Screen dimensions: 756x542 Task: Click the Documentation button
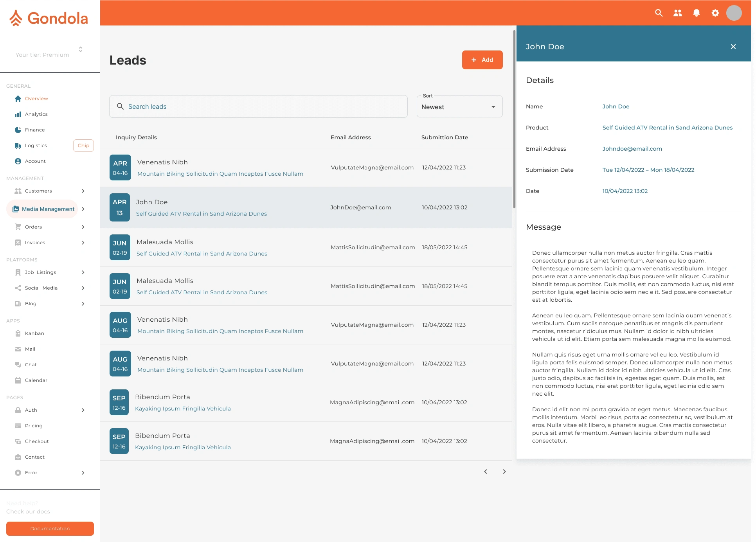pos(50,529)
